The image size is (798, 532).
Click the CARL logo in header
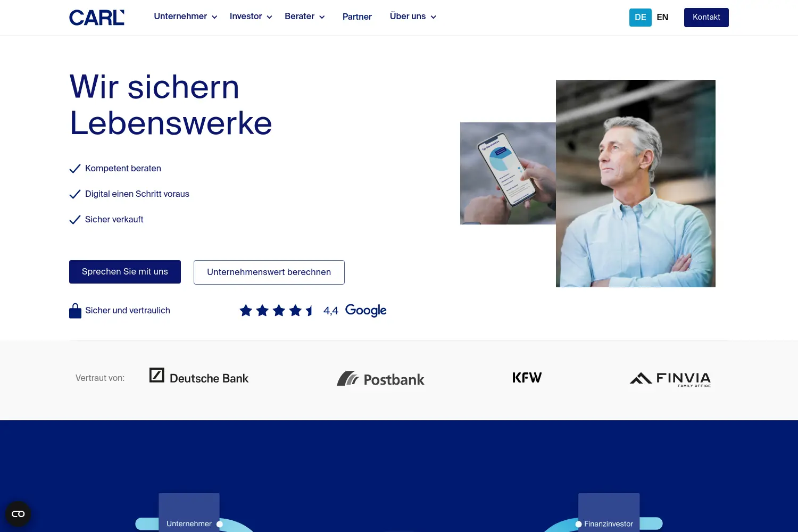coord(97,18)
